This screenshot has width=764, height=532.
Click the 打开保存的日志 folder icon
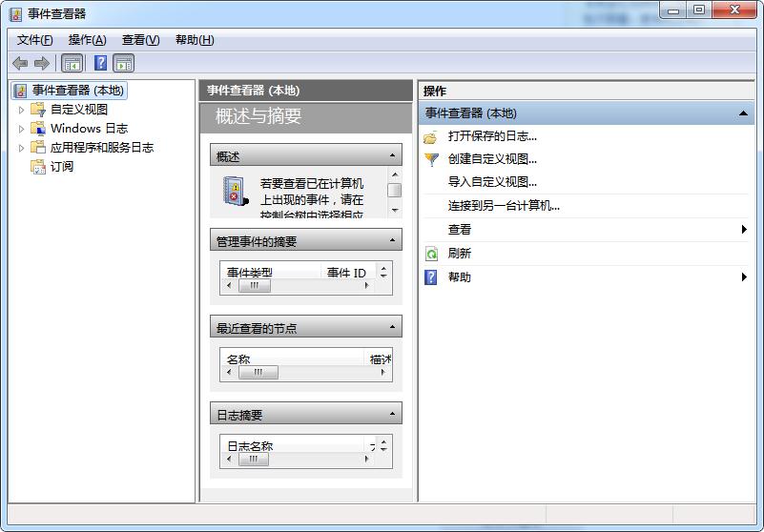(431, 137)
